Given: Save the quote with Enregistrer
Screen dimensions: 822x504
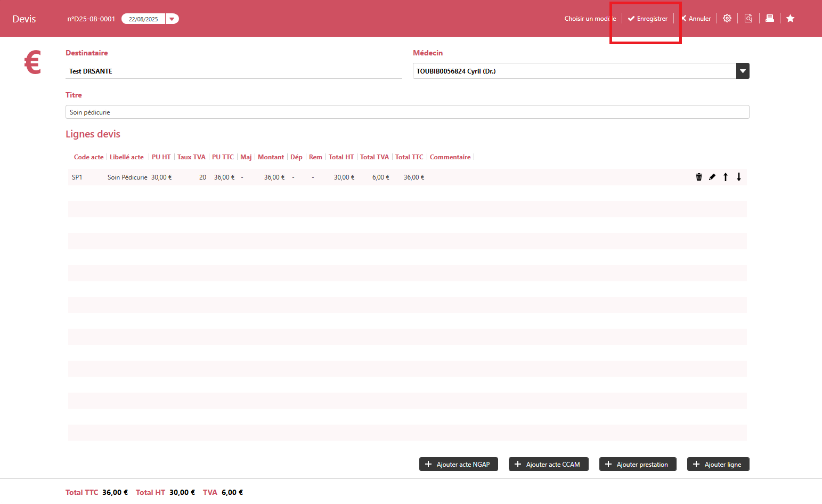Looking at the screenshot, I should [x=648, y=19].
